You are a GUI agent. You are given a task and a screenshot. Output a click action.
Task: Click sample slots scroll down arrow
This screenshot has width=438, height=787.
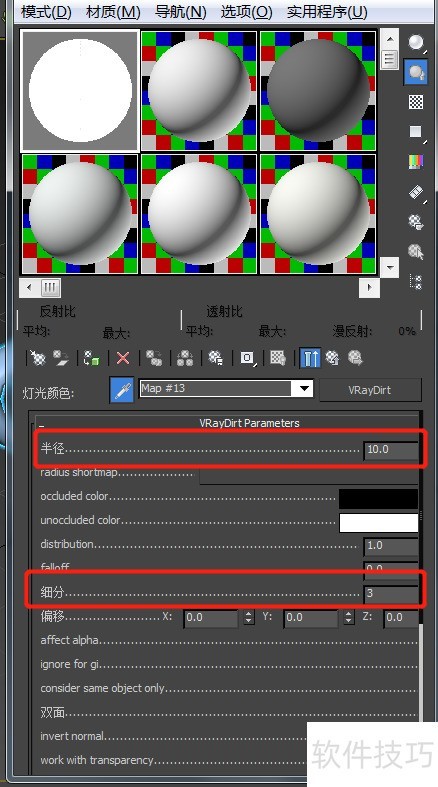390,267
